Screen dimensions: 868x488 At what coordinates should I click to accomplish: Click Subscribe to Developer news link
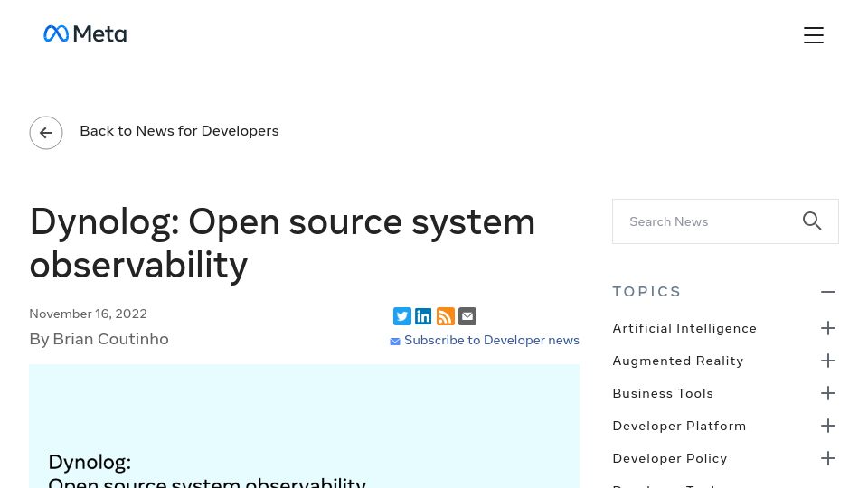click(492, 341)
